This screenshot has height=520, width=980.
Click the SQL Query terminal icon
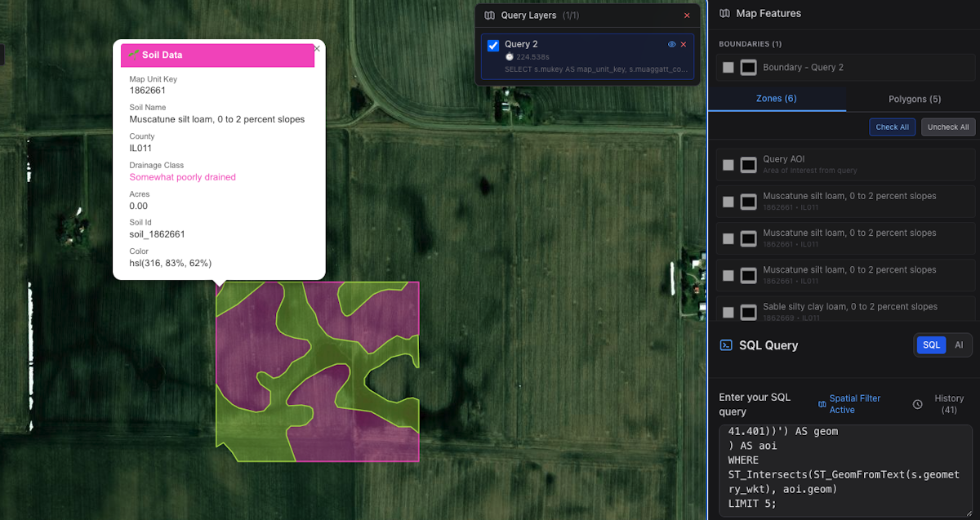[726, 344]
